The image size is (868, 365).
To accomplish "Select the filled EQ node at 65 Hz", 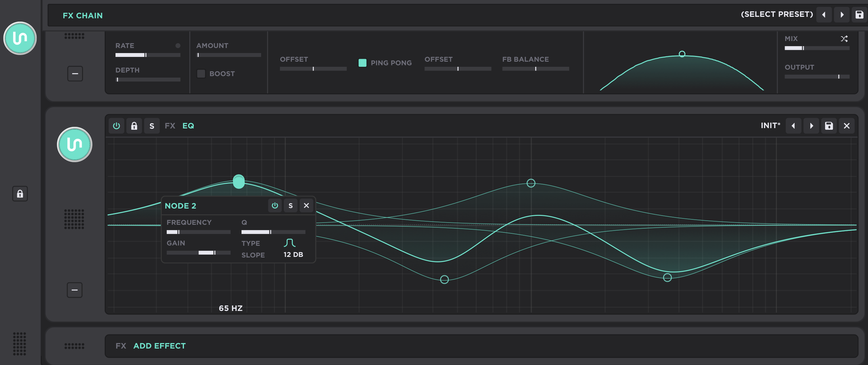I will pos(239,181).
